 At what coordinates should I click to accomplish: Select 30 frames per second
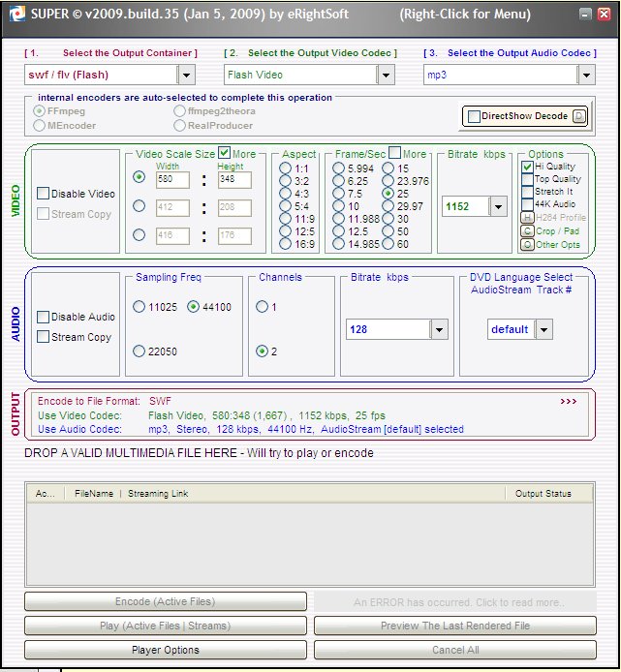pos(388,219)
